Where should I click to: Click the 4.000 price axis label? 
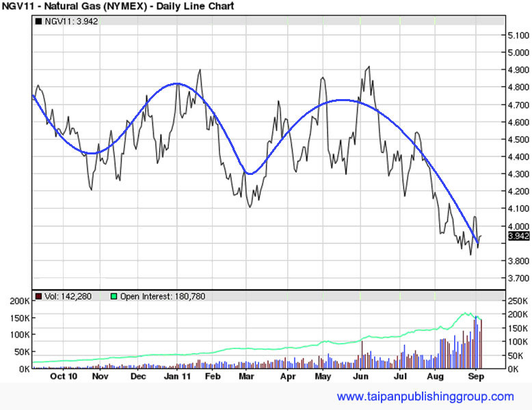(x=518, y=226)
